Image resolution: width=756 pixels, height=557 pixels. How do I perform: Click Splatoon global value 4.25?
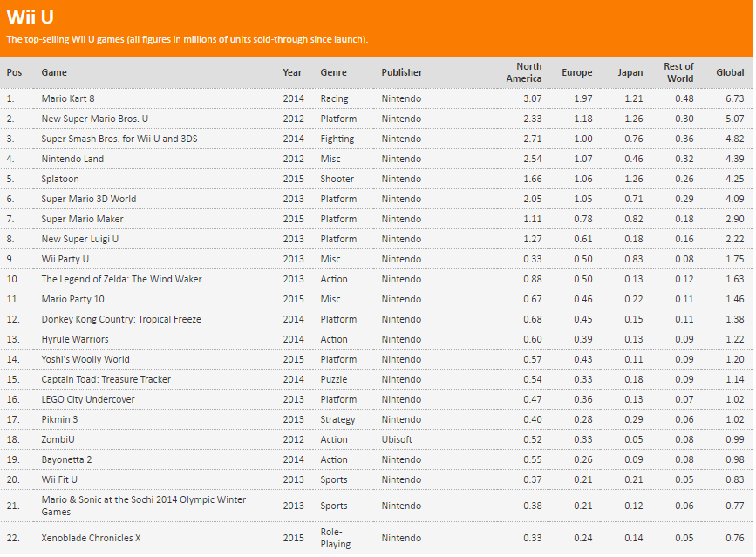pos(735,180)
